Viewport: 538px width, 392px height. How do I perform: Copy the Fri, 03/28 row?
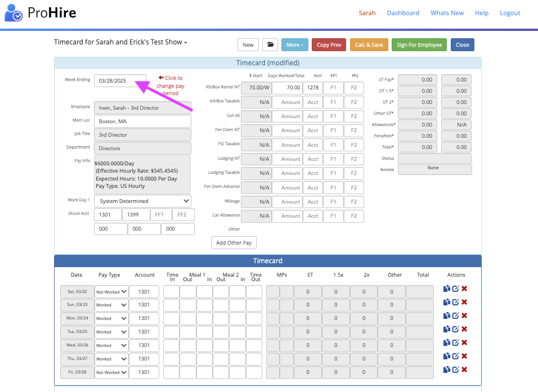tap(446, 370)
